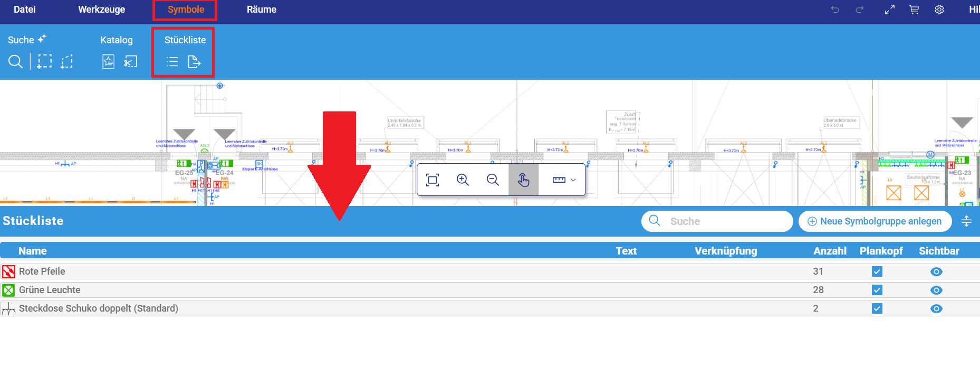Zoom in on the floor plan
The width and height of the screenshot is (980, 366).
coord(463,180)
